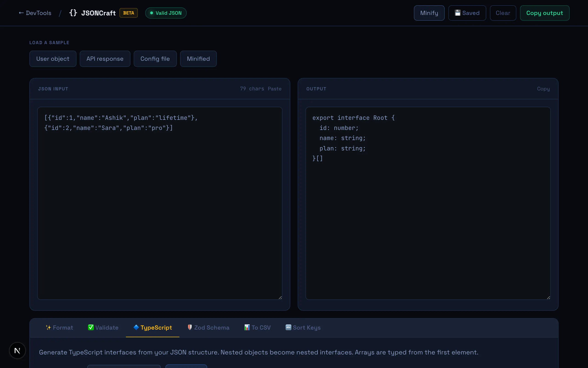Go back to DevTools
Screen dimensions: 588x368
35,13
